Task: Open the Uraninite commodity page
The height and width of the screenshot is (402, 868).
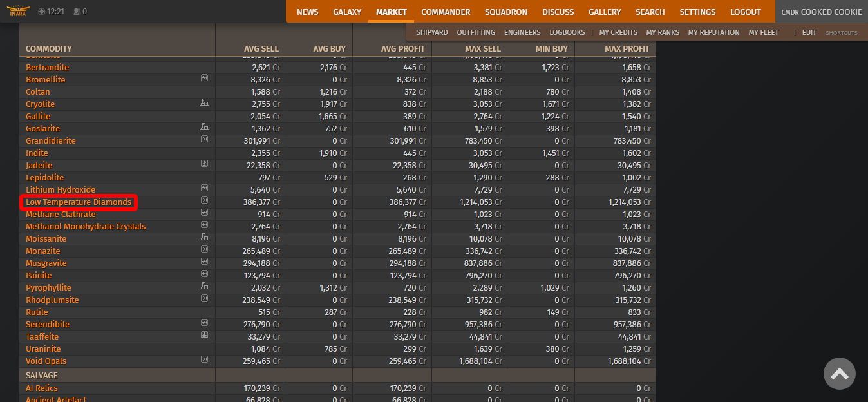Action: click(43, 349)
